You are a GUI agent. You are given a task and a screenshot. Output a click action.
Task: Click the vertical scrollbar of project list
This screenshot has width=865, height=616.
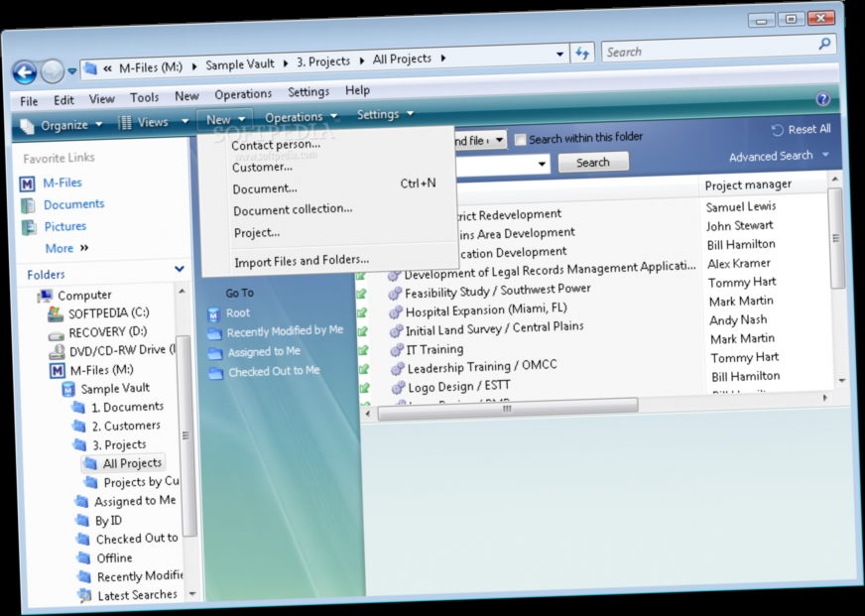click(x=836, y=238)
